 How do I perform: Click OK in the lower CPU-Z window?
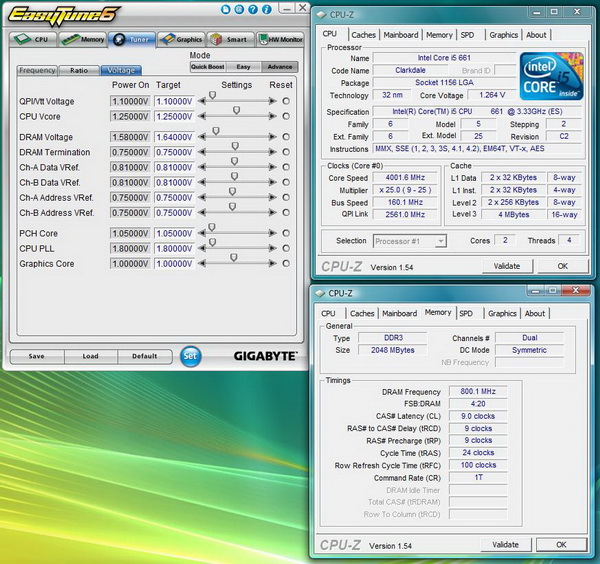[x=561, y=544]
